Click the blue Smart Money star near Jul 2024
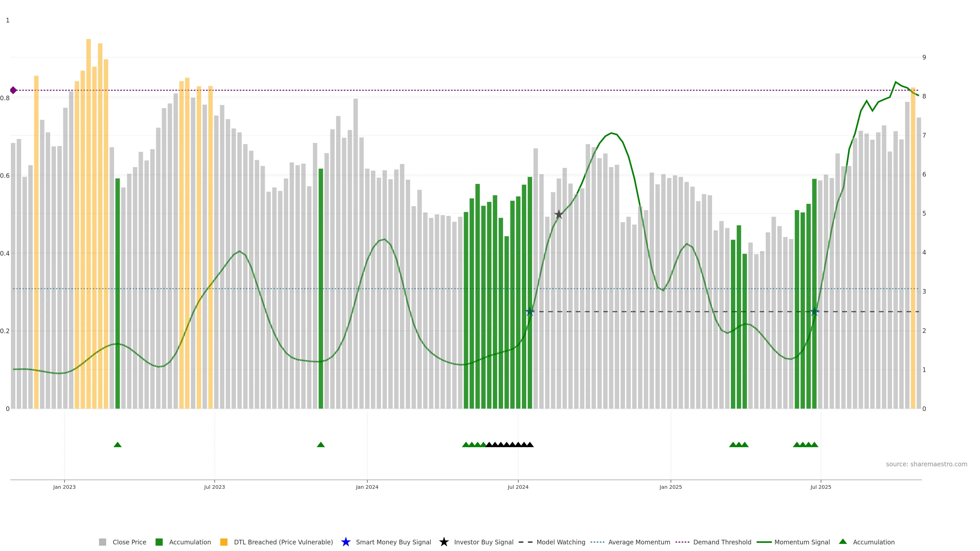 [530, 311]
